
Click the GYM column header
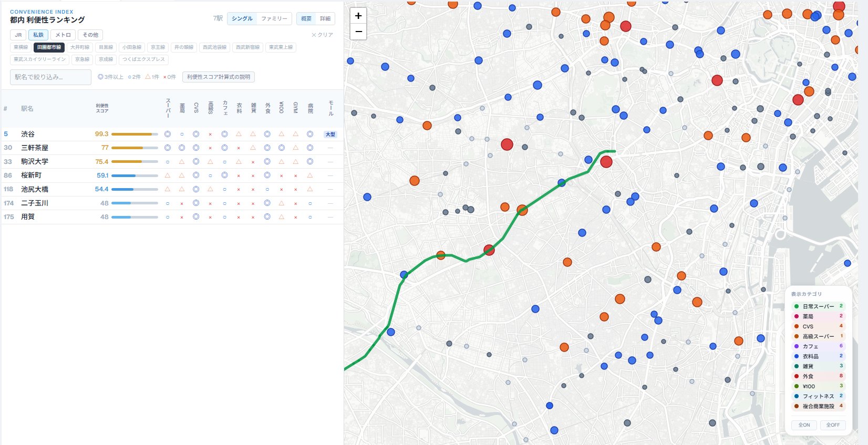point(296,108)
